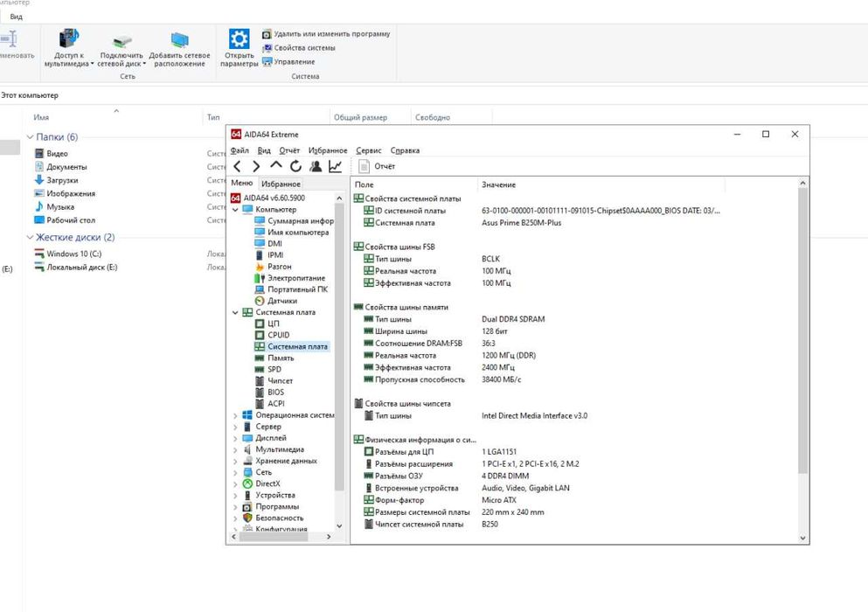Click the Форм-фактор field row
This screenshot has width=868, height=612.
coord(440,500)
